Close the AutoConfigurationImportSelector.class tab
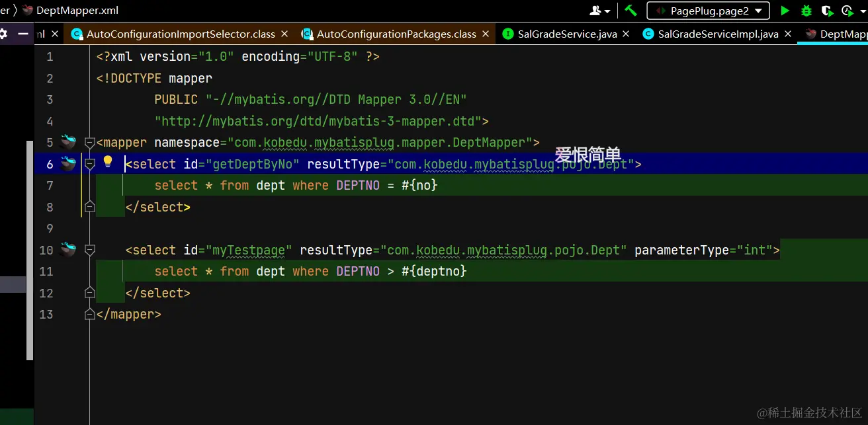The image size is (868, 425). click(x=284, y=33)
